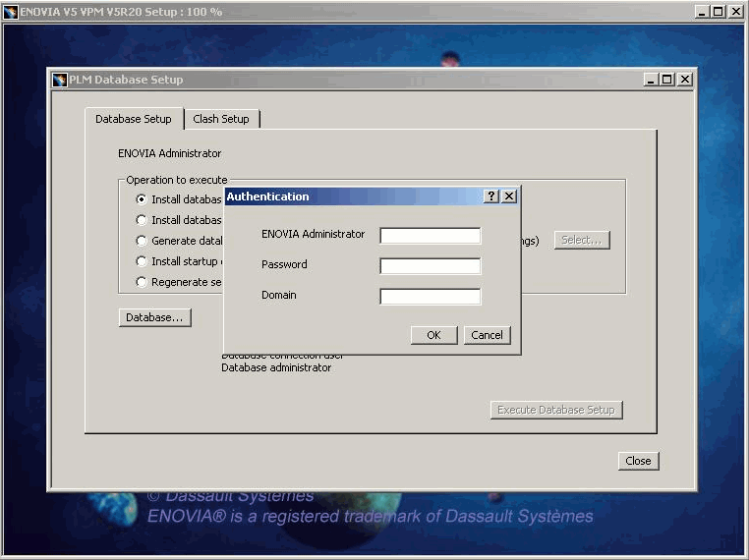Select the "Generate datab..." radio option

click(x=142, y=241)
